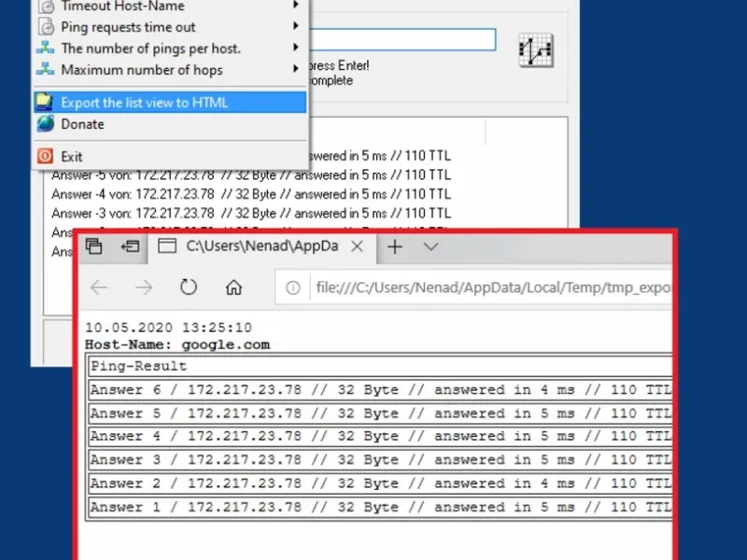The image size is (747, 560).
Task: Expand arrow beside Timeout Host-Name
Action: coord(296,5)
